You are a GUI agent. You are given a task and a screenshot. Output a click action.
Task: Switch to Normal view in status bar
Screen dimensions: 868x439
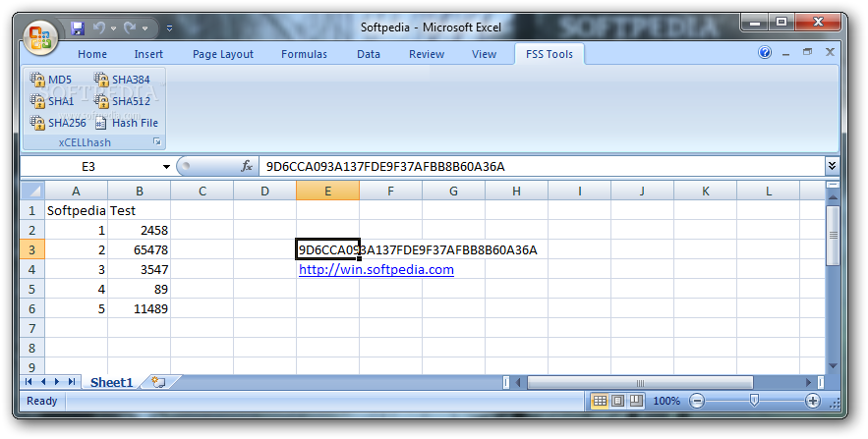(x=600, y=401)
